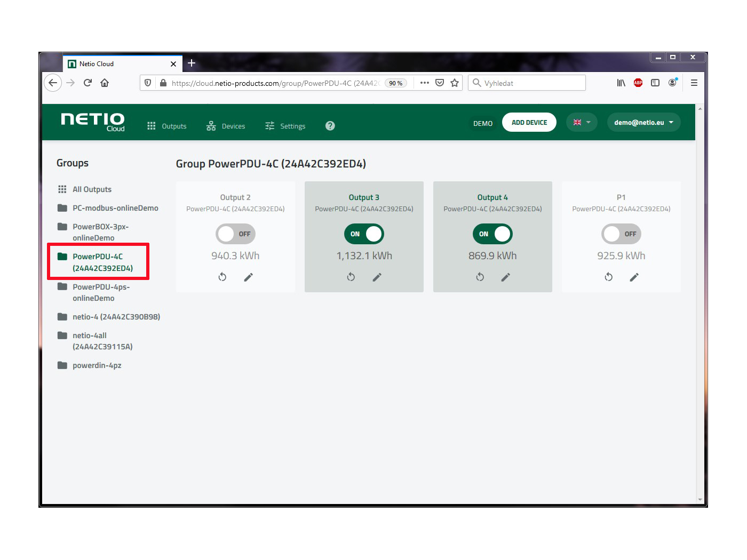Open PC-modbus-onlineDemo group
The image size is (747, 560).
[x=108, y=208]
